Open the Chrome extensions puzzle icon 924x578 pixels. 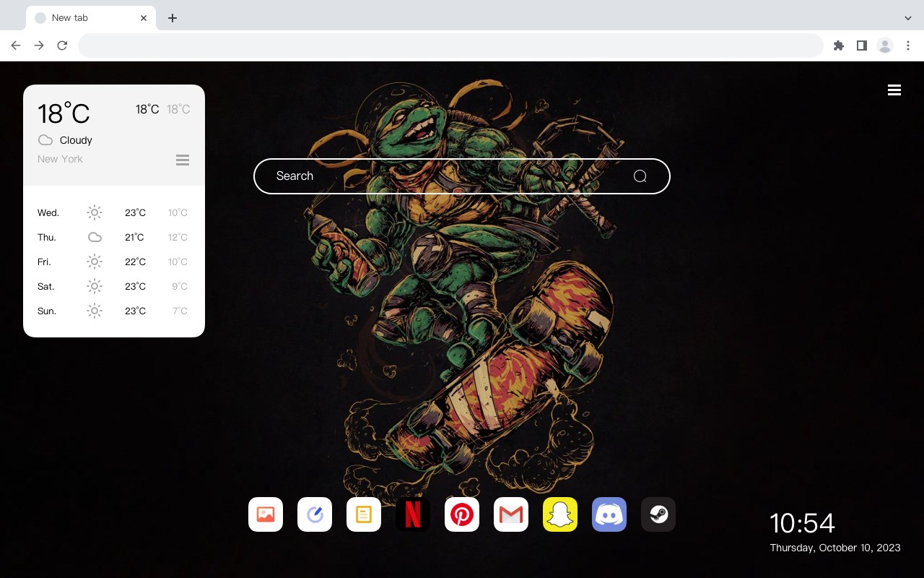click(x=838, y=46)
